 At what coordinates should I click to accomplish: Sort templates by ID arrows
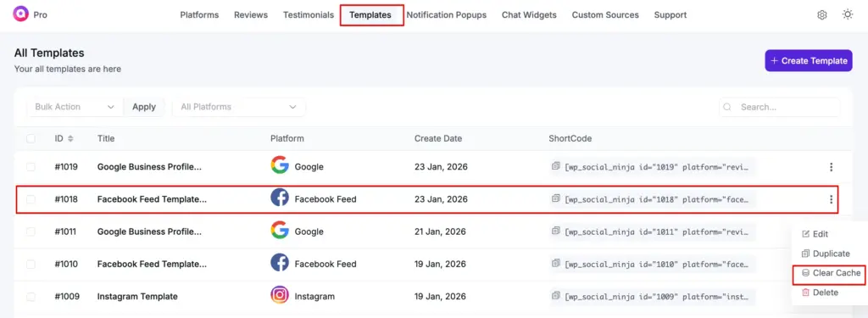(x=70, y=138)
